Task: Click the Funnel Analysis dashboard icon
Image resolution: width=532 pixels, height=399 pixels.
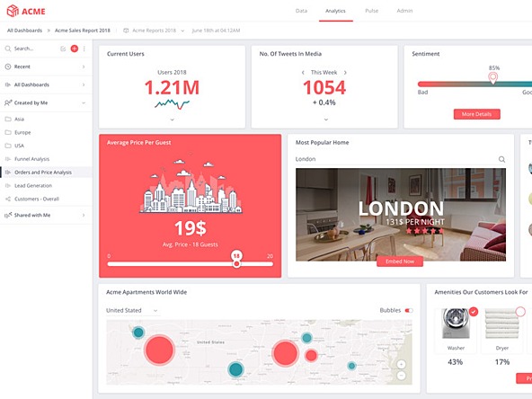Action: pos(8,159)
